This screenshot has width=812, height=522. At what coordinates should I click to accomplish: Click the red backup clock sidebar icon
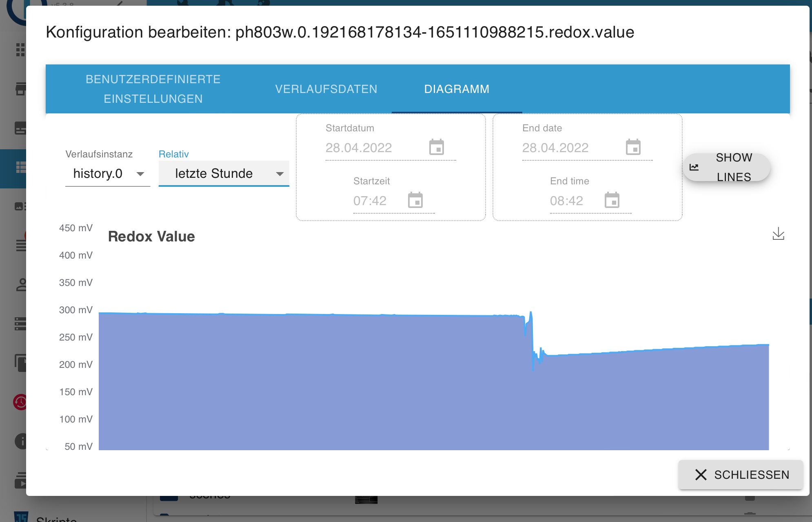click(20, 402)
